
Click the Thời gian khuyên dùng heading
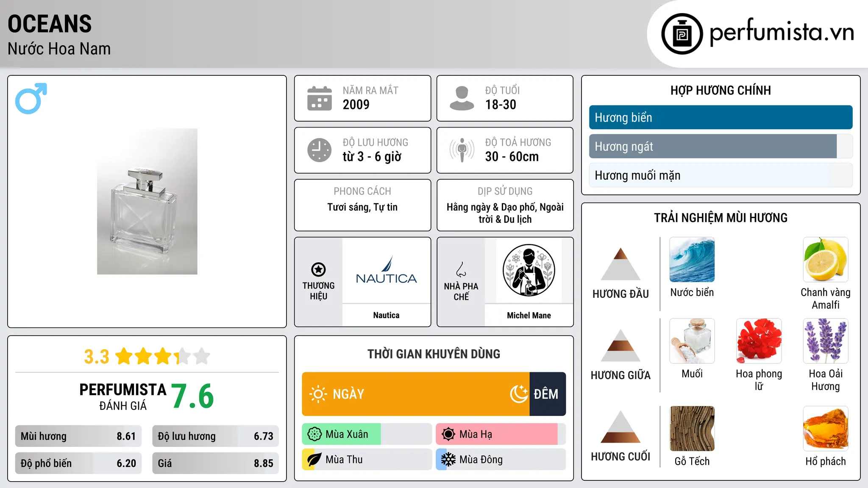coord(434,354)
